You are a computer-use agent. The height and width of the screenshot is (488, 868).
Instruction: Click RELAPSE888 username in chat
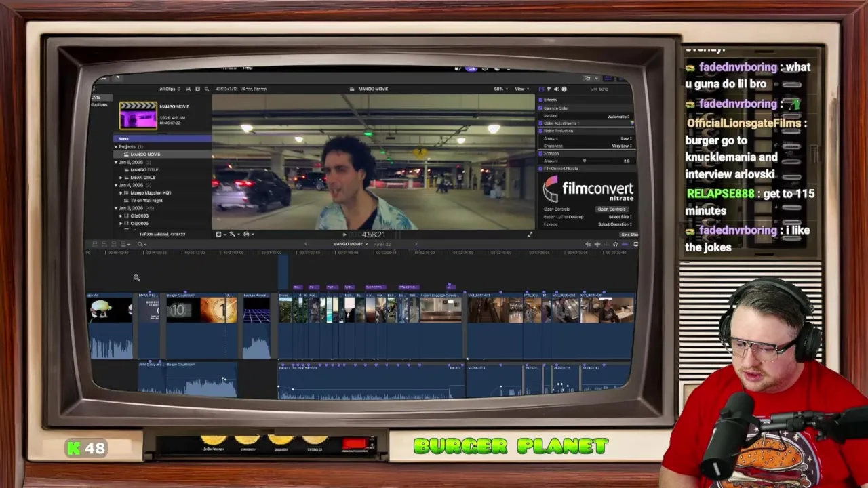720,194
